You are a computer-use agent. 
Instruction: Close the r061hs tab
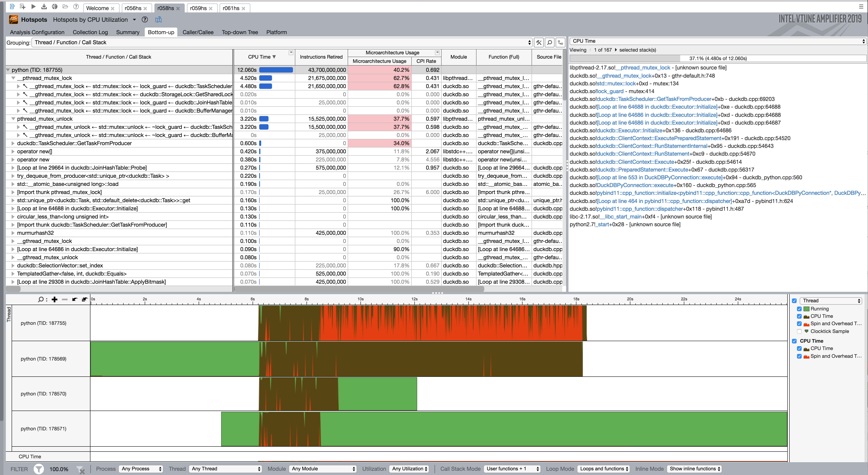click(243, 8)
